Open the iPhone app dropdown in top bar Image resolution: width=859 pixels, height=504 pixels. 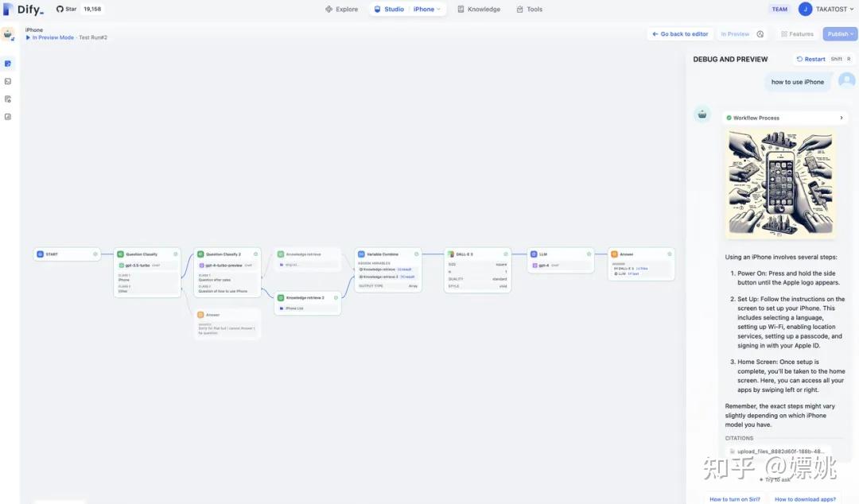[426, 9]
